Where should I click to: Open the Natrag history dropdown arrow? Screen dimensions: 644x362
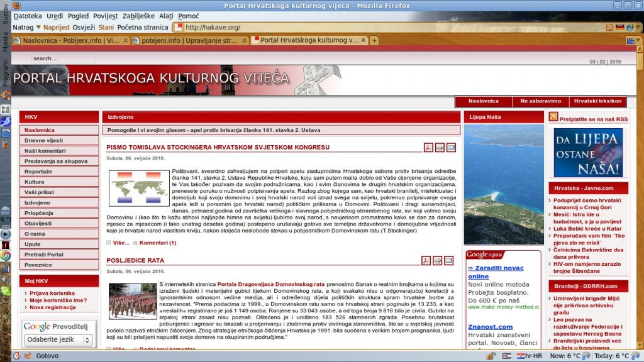38,27
